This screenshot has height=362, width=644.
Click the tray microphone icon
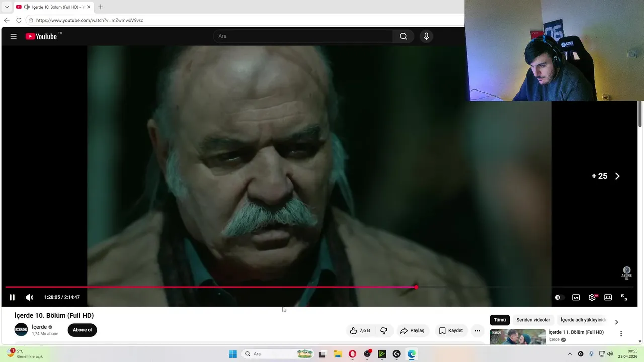(591, 354)
